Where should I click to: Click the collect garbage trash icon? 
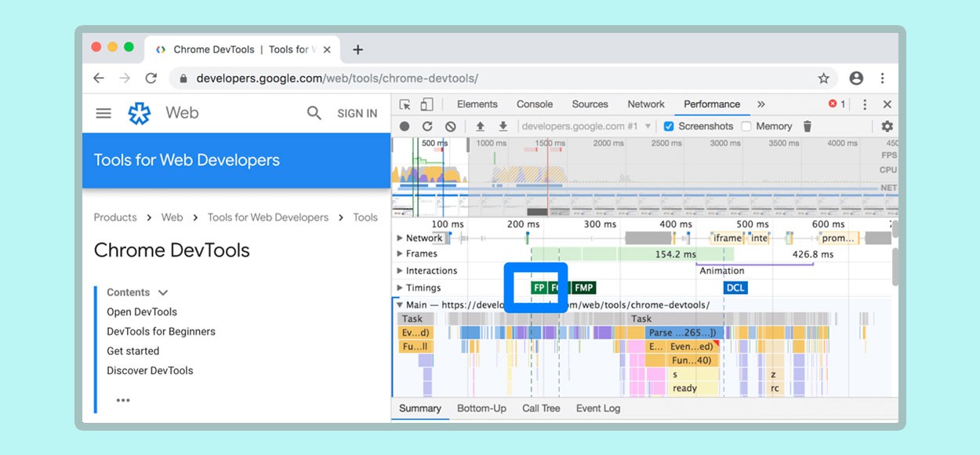point(808,126)
